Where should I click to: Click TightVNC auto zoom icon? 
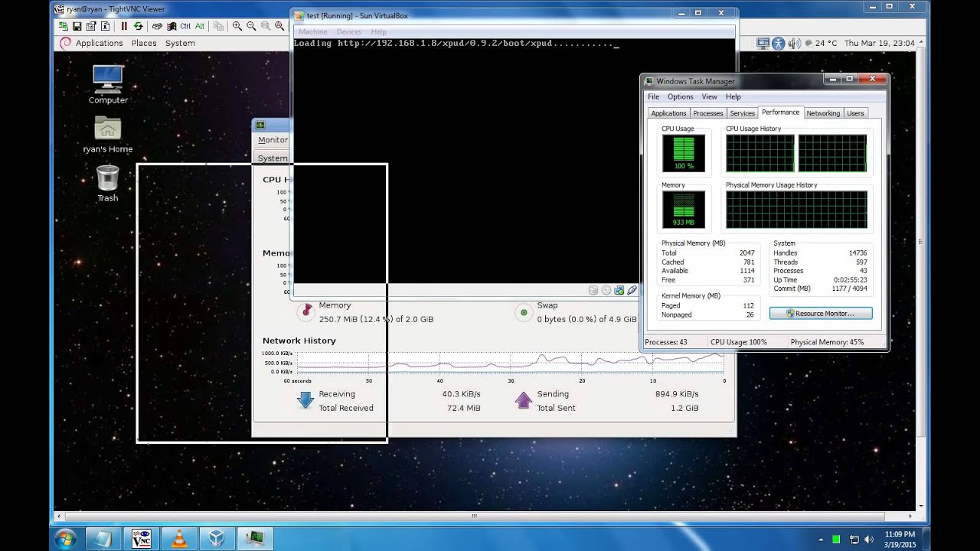[x=279, y=26]
